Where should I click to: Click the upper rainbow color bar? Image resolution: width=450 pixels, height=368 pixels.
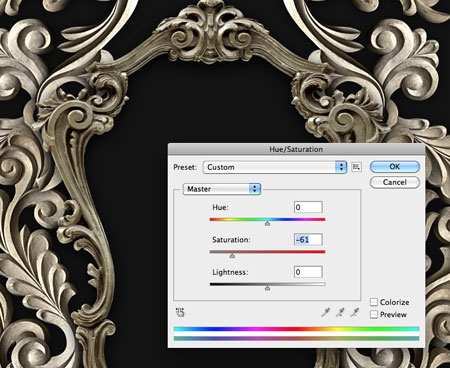coord(296,329)
